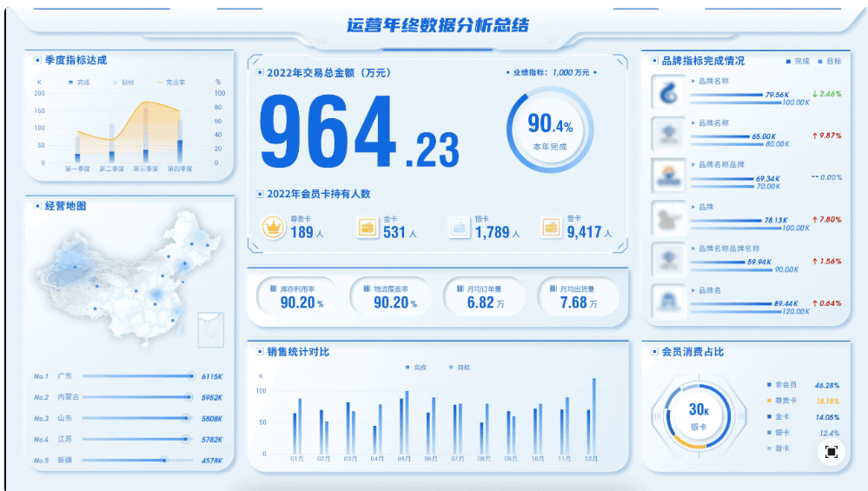Image resolution: width=868 pixels, height=491 pixels.
Task: Click the 运营年终数据分析总结 title
Action: coord(438,25)
